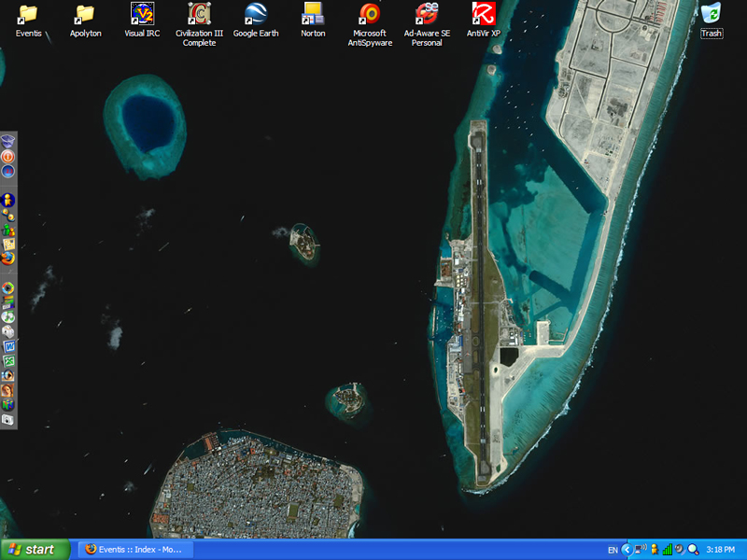Launch Firefox from the side dock
This screenshot has height=560, width=747.
[8, 258]
